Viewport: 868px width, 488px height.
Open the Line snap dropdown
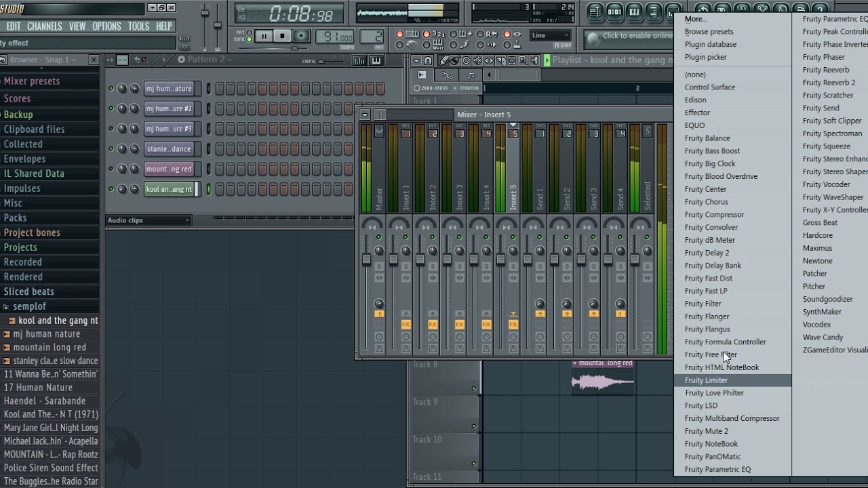[550, 35]
